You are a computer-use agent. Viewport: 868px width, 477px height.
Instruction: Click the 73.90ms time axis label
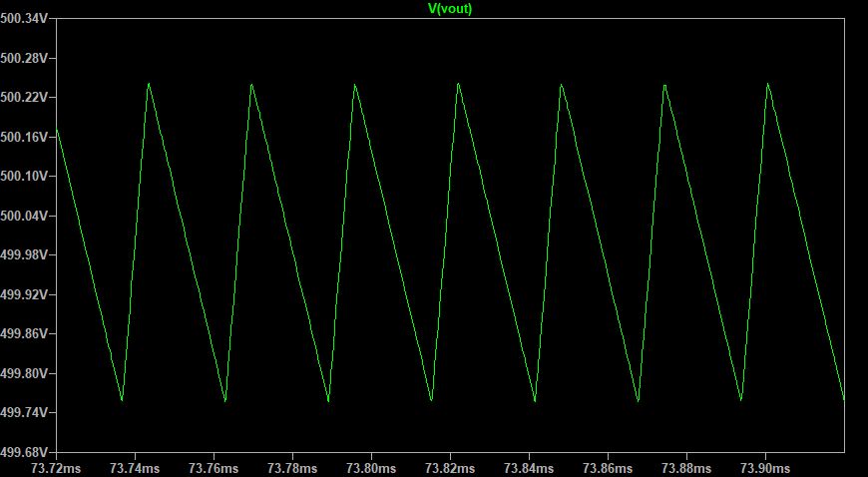click(765, 469)
